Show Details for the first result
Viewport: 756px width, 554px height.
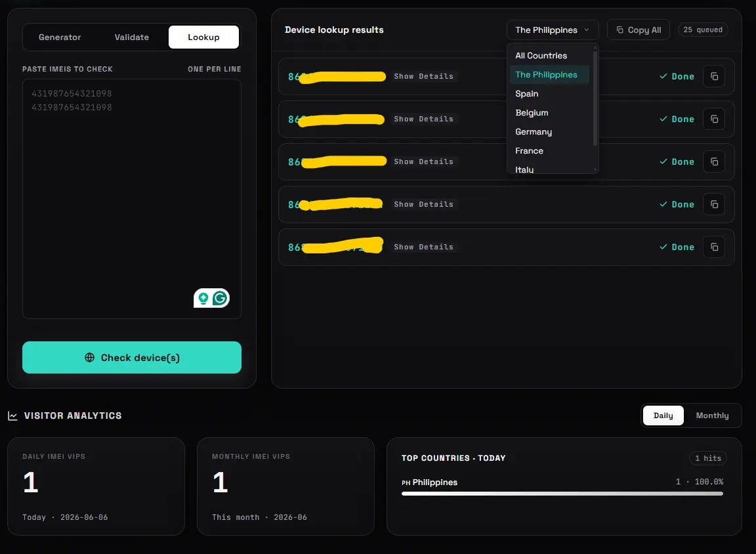[423, 76]
